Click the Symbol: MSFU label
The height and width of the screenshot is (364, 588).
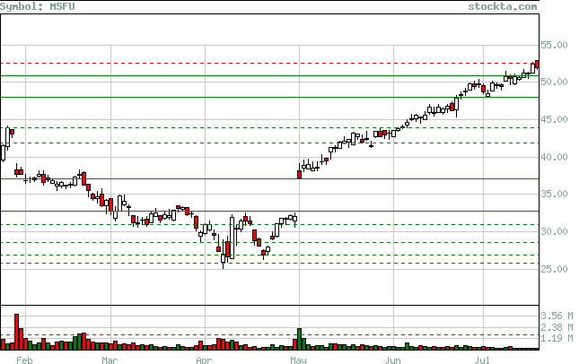38,6
